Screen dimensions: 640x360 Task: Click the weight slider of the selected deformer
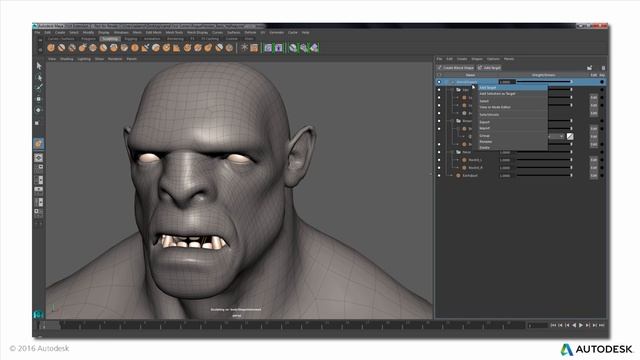pyautogui.click(x=544, y=82)
